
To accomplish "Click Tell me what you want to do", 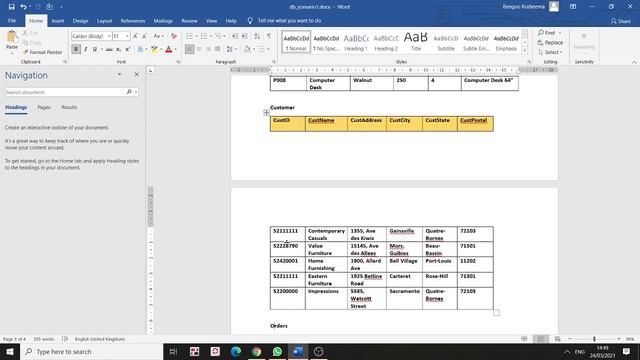I will point(289,20).
